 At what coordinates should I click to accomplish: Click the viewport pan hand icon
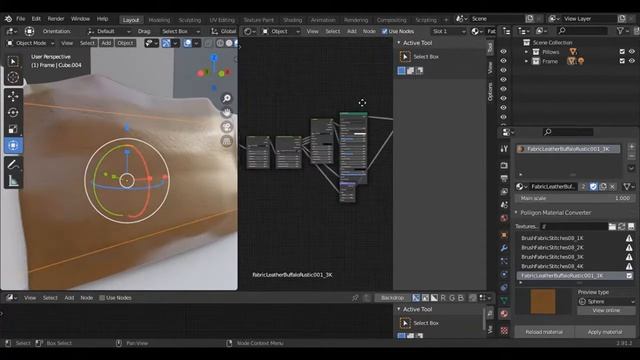(227, 113)
